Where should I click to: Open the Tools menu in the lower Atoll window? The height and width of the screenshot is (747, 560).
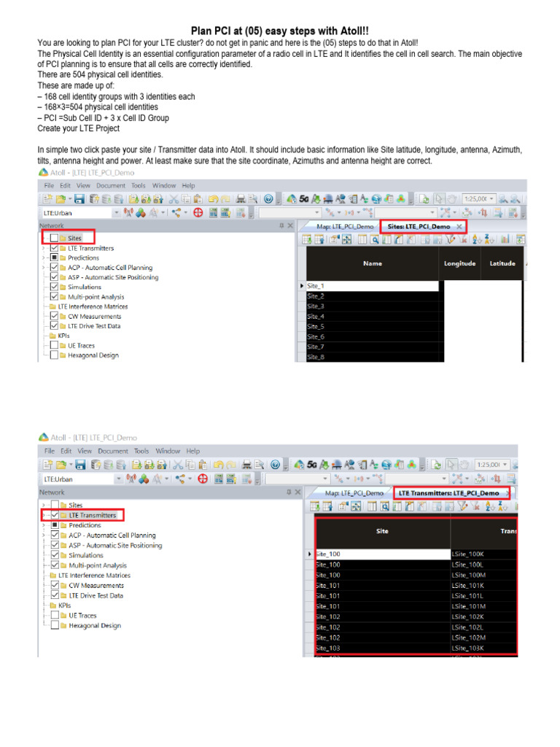pyautogui.click(x=141, y=451)
